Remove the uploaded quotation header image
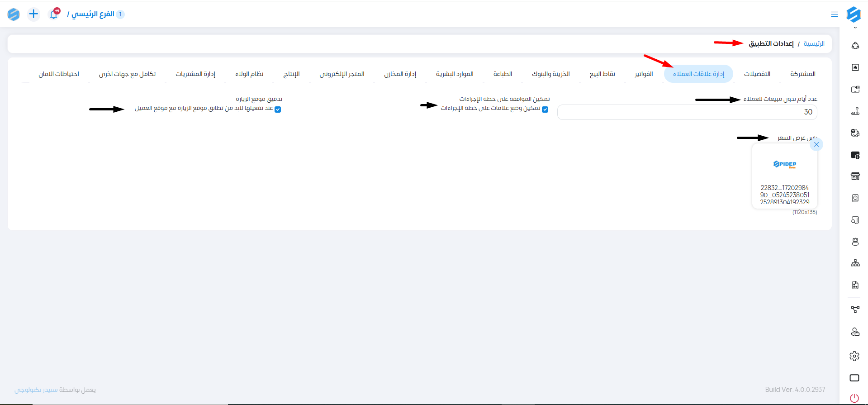This screenshot has height=405, width=868. coord(816,144)
